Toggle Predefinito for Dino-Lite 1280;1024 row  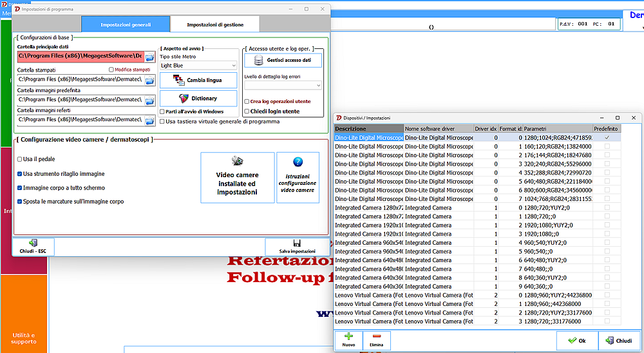tap(607, 138)
